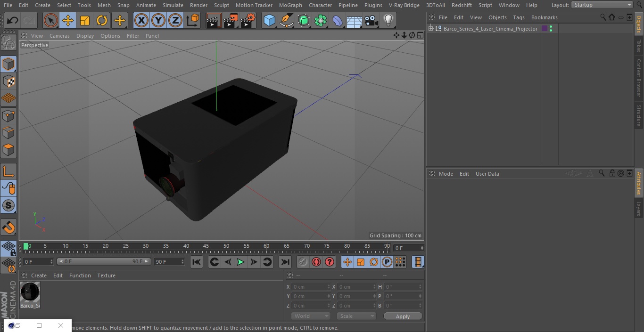Open the Layout dropdown set to Startup
Screen dimensions: 644x332
pos(602,5)
